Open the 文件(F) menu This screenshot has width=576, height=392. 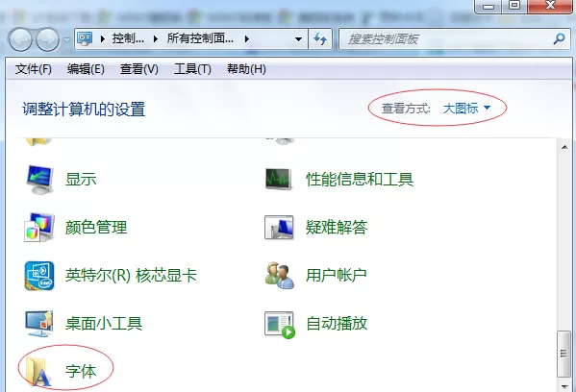(x=33, y=69)
